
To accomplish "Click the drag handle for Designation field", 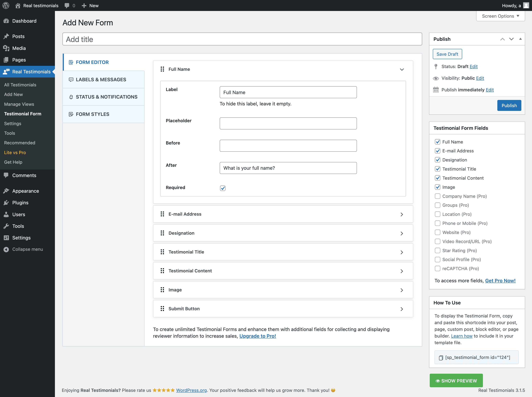I will click(162, 233).
